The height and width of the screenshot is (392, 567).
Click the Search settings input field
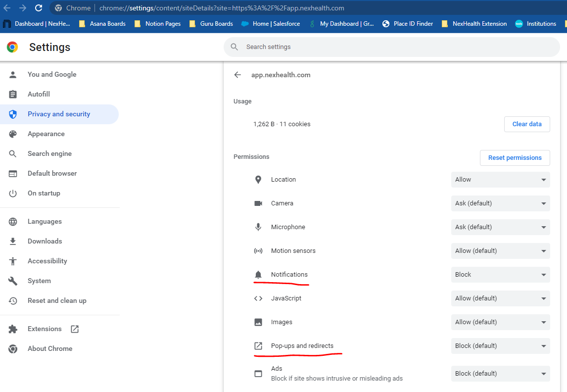point(392,47)
